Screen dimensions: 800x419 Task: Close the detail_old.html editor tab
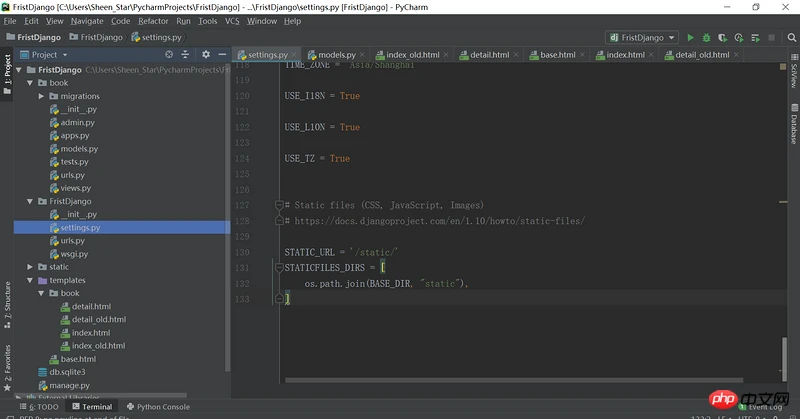(736, 55)
